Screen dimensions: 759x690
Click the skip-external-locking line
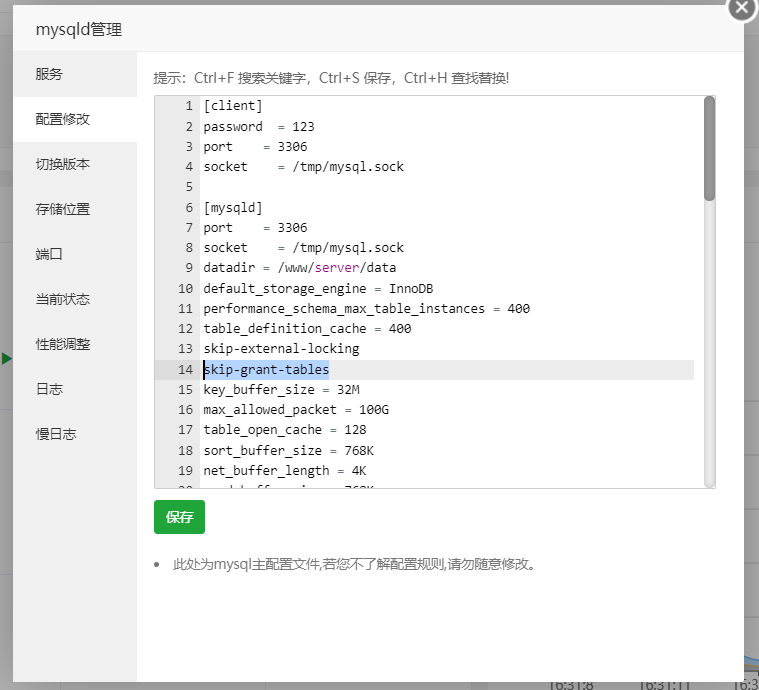[x=281, y=349]
